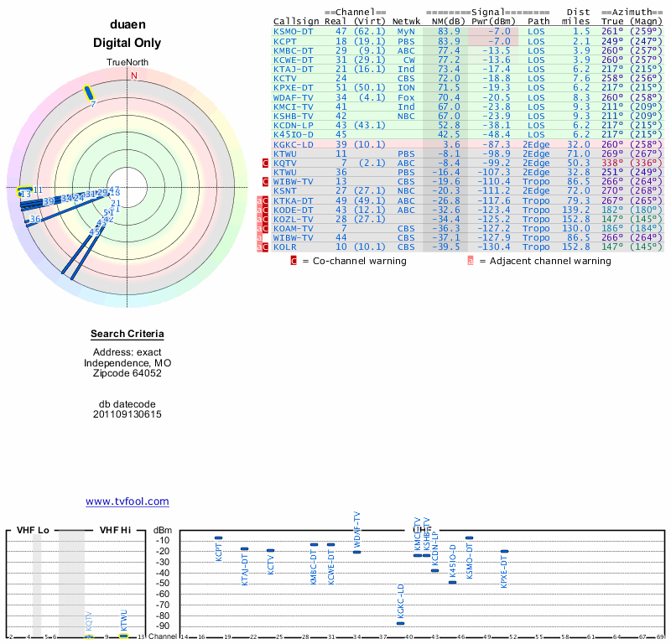
Task: Click the KOLR callsign in the table
Action: 285,247
